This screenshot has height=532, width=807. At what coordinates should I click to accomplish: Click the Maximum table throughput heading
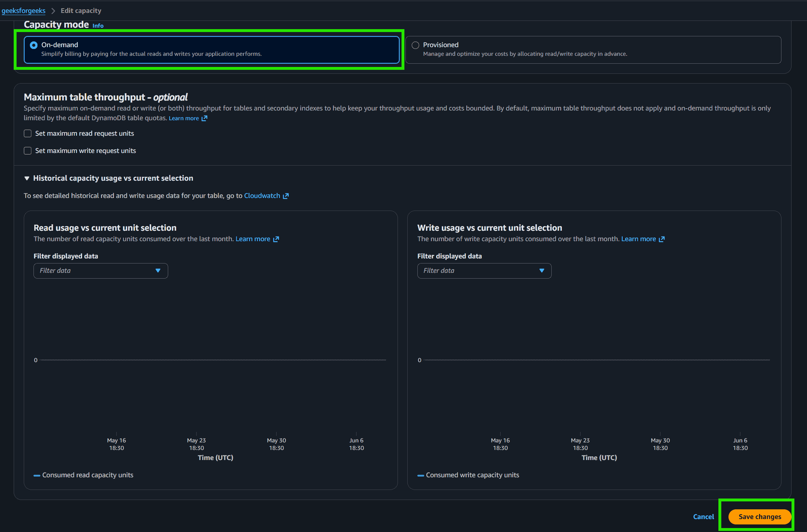coord(106,97)
